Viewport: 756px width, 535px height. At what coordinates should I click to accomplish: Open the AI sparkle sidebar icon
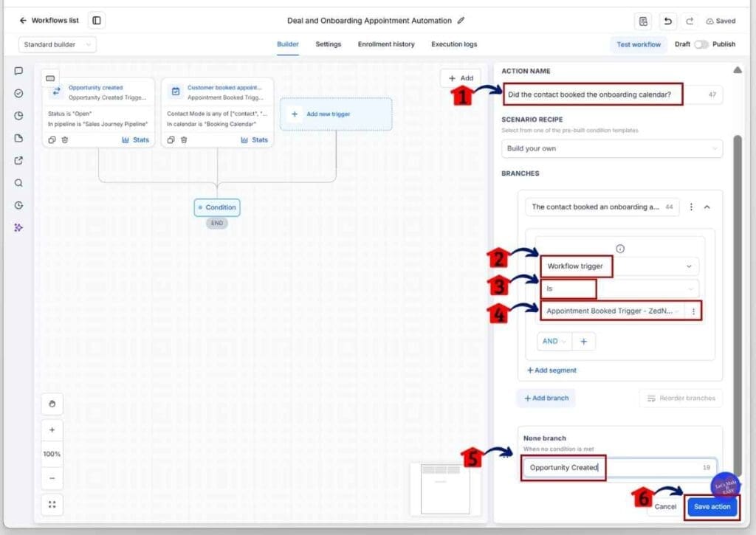point(18,227)
